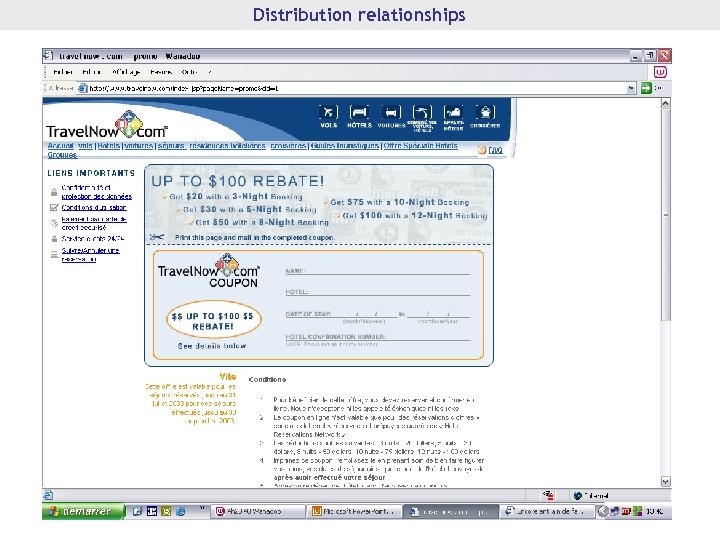
Task: Click the browser window title bar icon
Action: (x=48, y=56)
